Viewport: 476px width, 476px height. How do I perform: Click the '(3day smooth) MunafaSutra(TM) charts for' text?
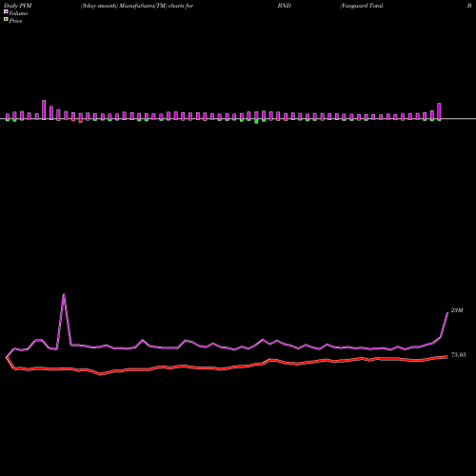137,6
